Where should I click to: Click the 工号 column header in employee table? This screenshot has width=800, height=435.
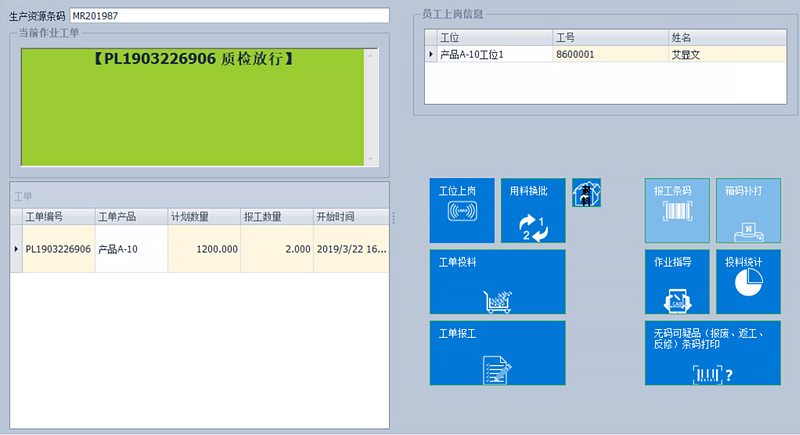[610, 37]
